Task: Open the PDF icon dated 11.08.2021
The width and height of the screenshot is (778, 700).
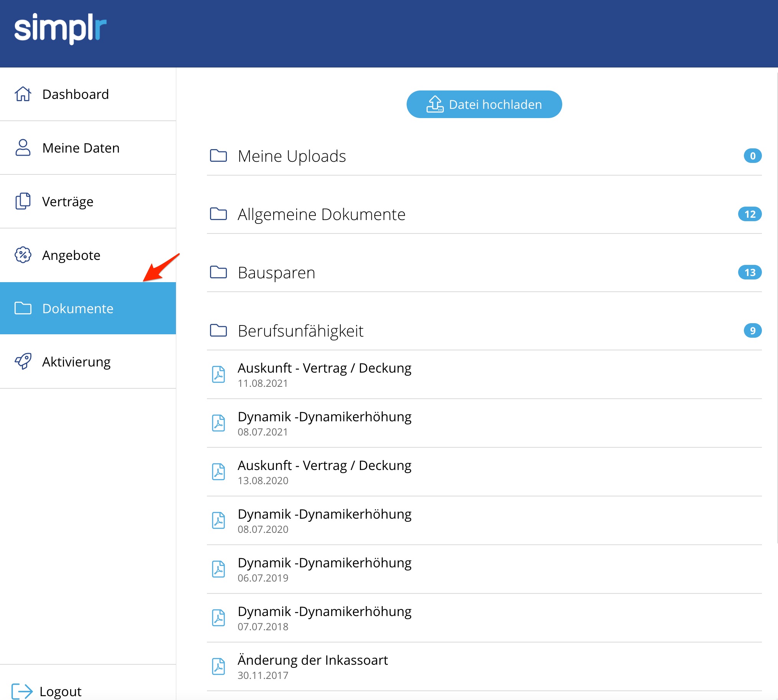Action: (x=218, y=374)
